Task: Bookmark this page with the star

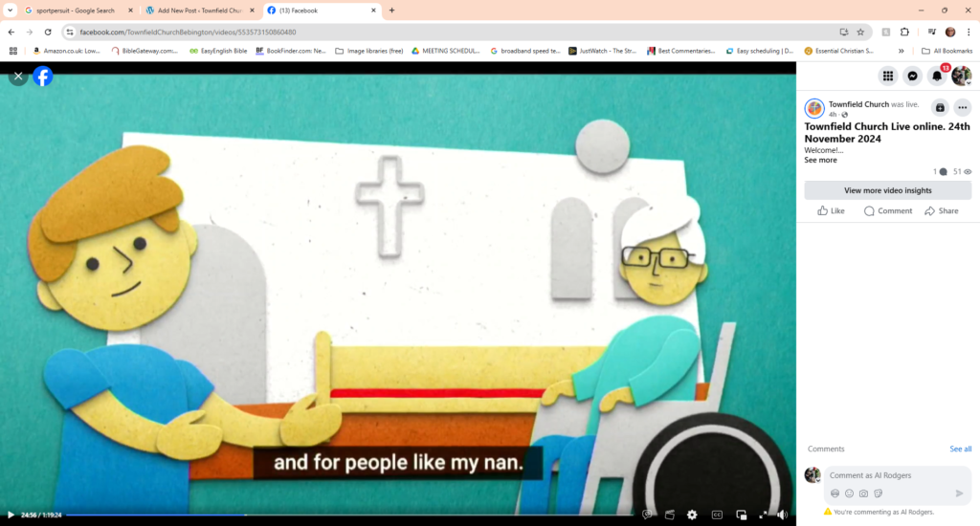Action: pos(860,32)
